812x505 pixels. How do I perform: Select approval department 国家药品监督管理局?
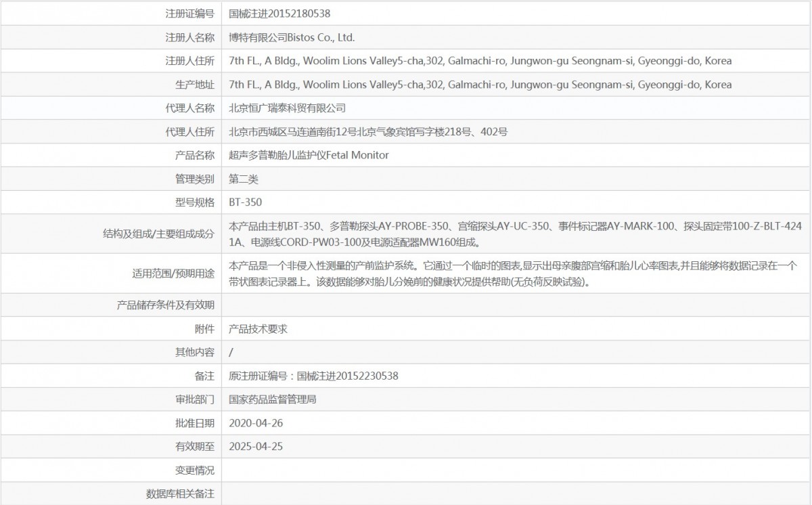point(273,399)
